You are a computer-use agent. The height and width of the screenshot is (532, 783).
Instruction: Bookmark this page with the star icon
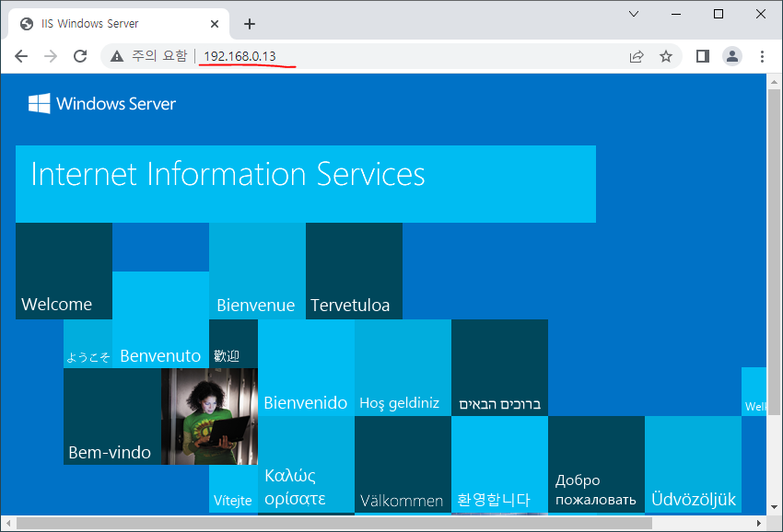coord(666,56)
